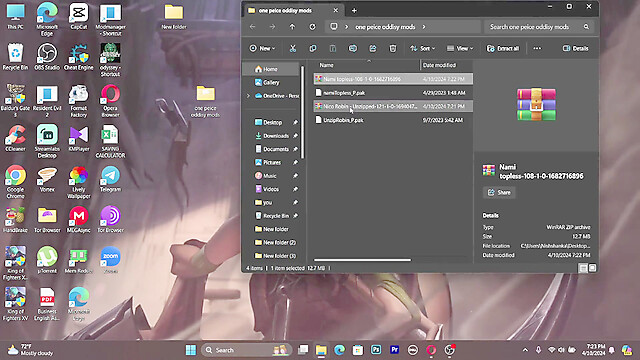Open the New dropdown menu
The image size is (640, 360).
pyautogui.click(x=262, y=49)
